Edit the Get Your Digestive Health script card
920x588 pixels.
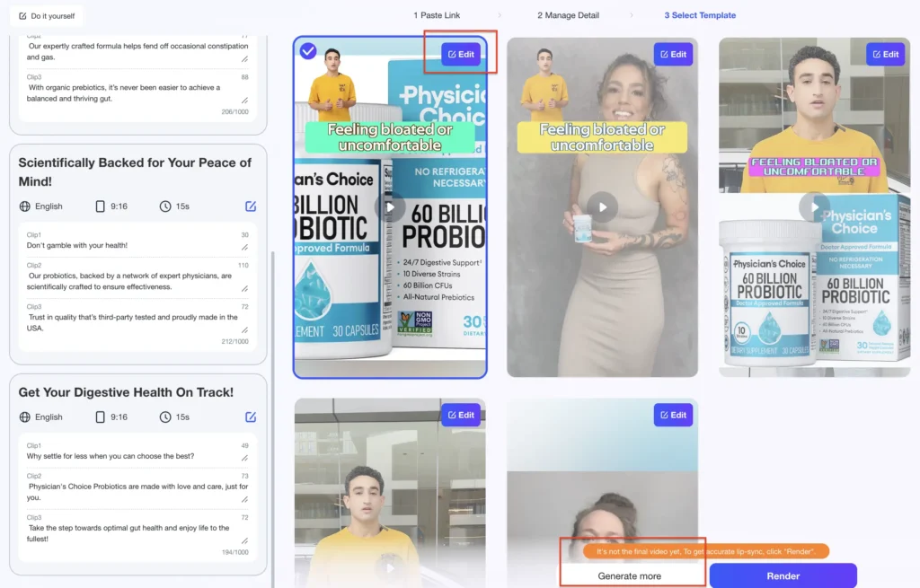click(251, 417)
